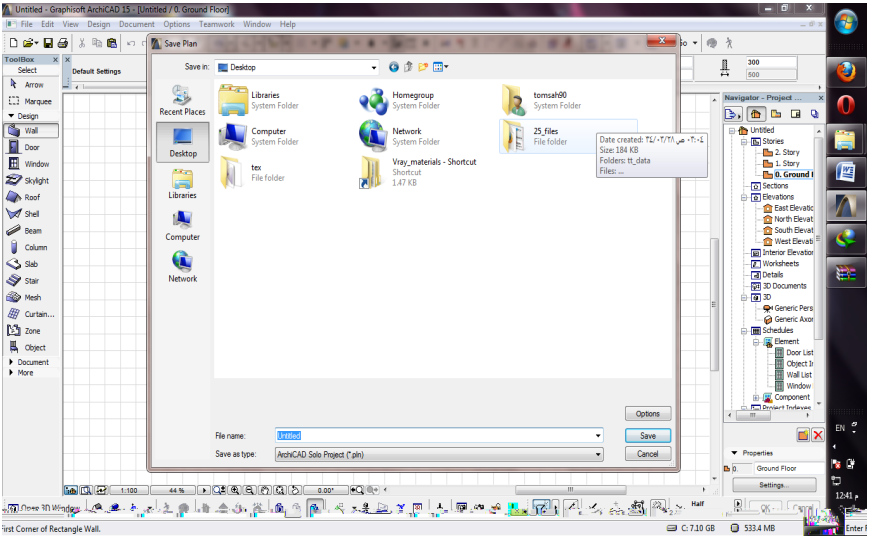Click the Libraries icon in places bar
This screenshot has height=538, width=869.
[x=182, y=184]
